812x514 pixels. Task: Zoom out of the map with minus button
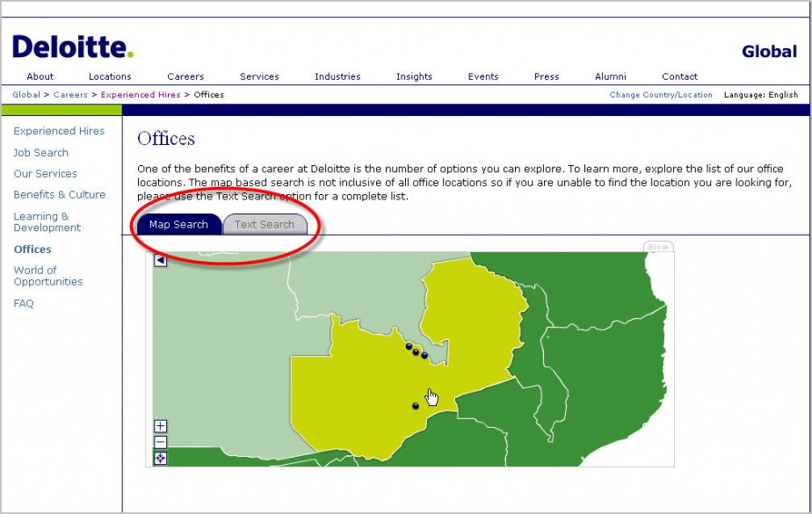[x=160, y=442]
